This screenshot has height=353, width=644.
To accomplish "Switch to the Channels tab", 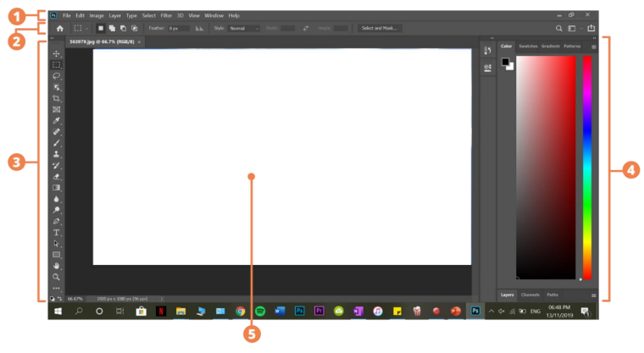I will pos(530,295).
